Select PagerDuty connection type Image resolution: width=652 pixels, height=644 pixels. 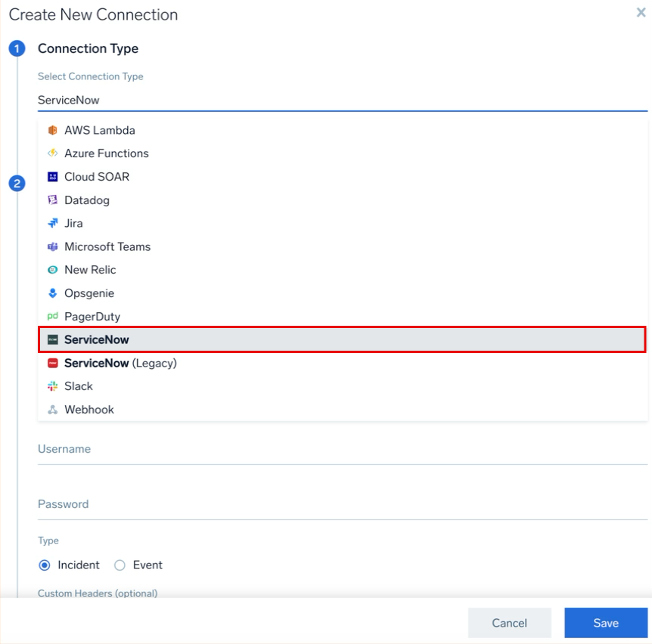click(x=92, y=317)
